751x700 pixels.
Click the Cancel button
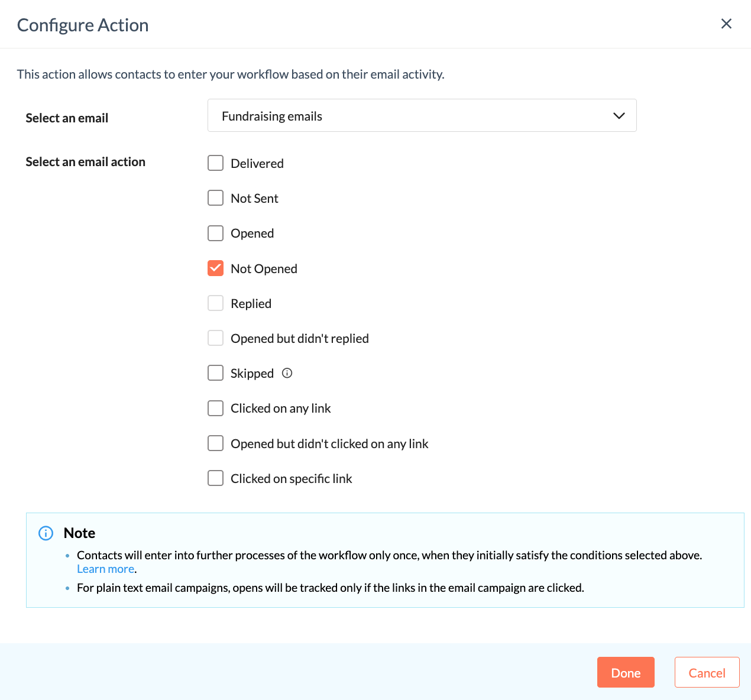tap(707, 673)
